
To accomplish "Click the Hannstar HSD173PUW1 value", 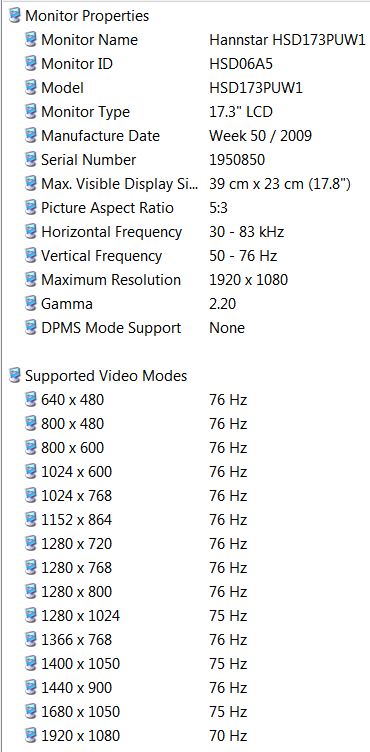I will 287,40.
